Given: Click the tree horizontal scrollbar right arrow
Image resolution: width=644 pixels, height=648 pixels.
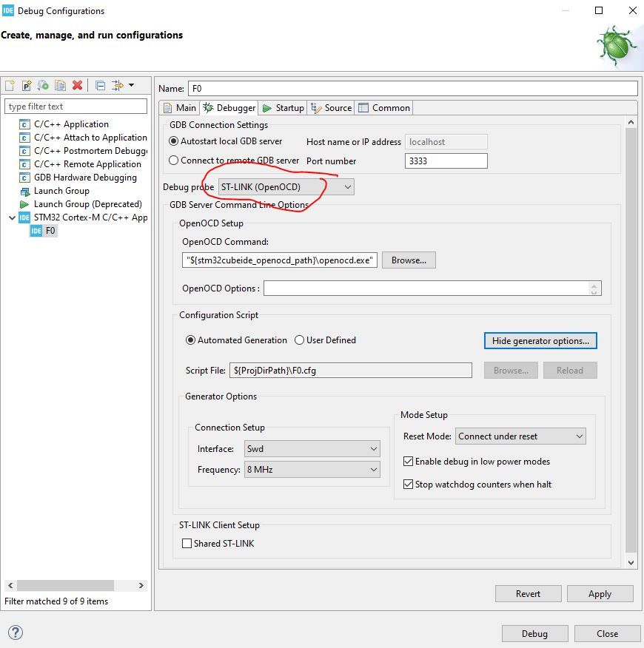Looking at the screenshot, I should click(x=141, y=585).
